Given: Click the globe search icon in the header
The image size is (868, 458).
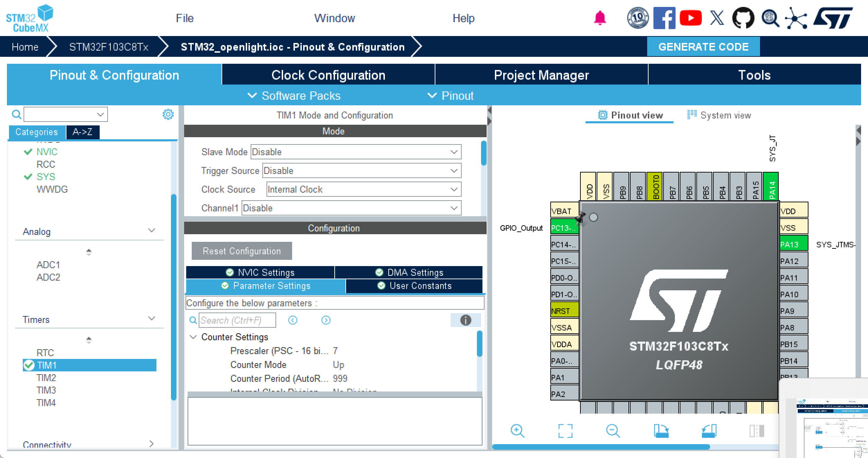Looking at the screenshot, I should [x=770, y=18].
